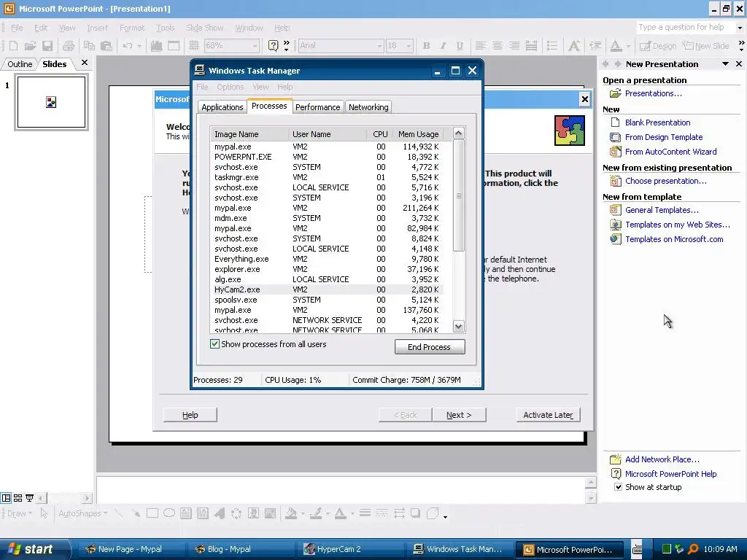Click the Undo arrow icon

[x=127, y=46]
